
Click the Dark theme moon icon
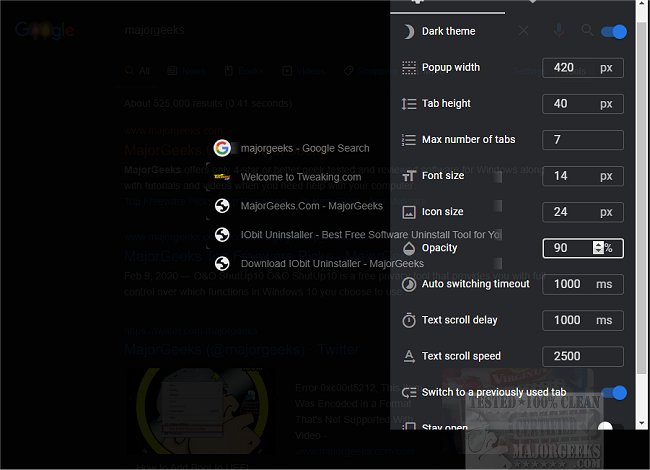(x=409, y=31)
